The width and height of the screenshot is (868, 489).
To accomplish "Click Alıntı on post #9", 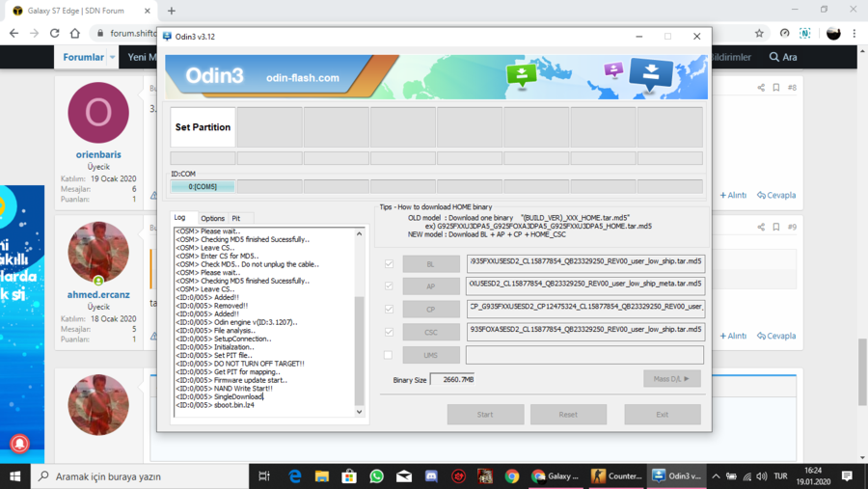I will pyautogui.click(x=733, y=336).
